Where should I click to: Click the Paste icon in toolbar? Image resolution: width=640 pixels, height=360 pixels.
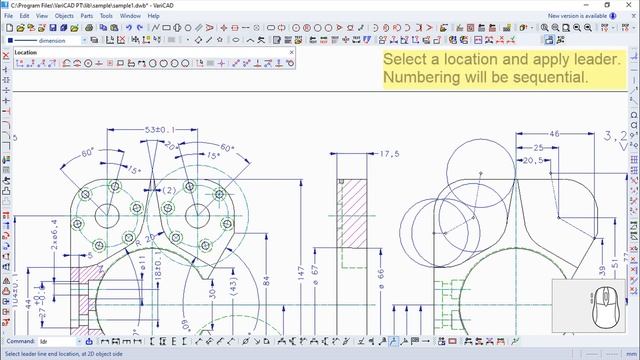pyautogui.click(x=114, y=28)
